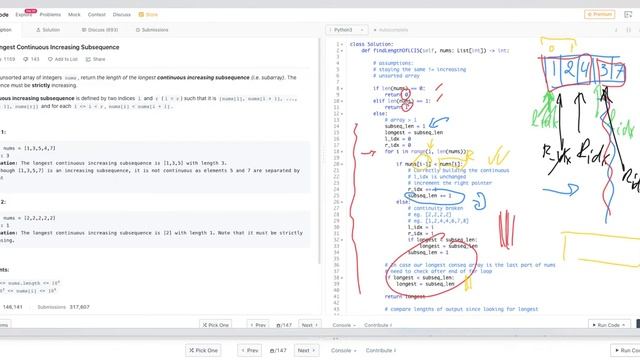This screenshot has height=360, width=640.
Task: Click example text 'nums = [1,3,5,4,7]'
Action: coord(29,148)
